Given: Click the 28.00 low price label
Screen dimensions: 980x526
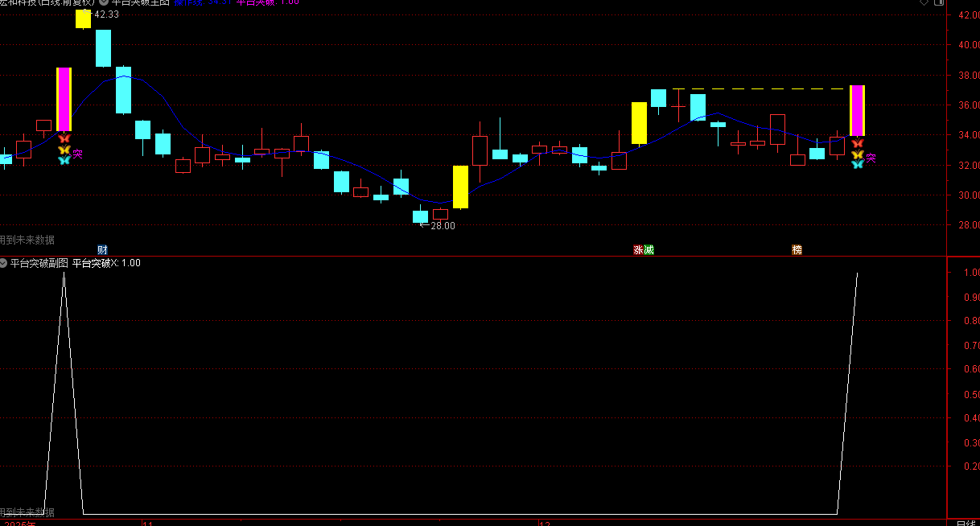Looking at the screenshot, I should pyautogui.click(x=443, y=226).
